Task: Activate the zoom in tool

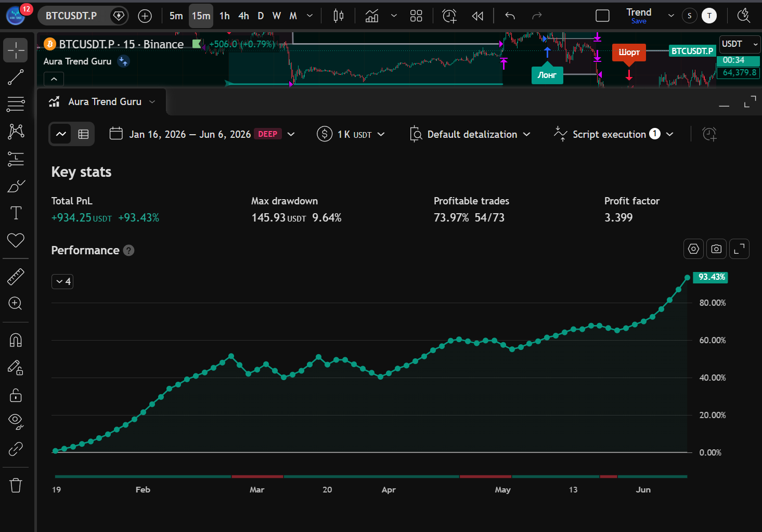Action: click(x=16, y=304)
